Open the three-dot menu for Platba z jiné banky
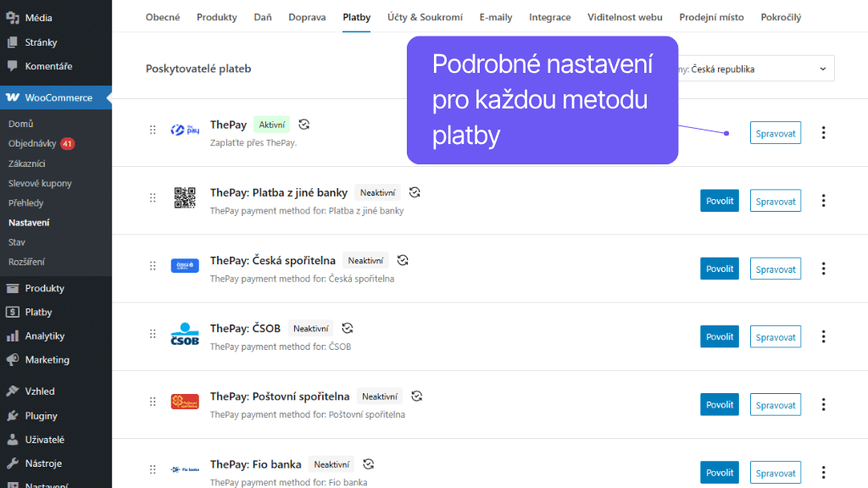The height and width of the screenshot is (488, 868). tap(824, 201)
